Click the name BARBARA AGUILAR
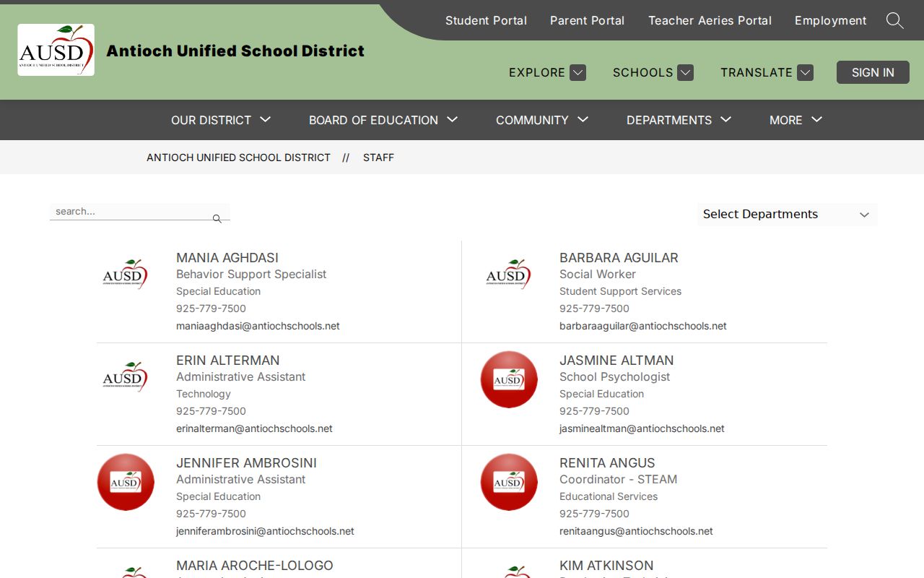924x578 pixels. point(619,258)
